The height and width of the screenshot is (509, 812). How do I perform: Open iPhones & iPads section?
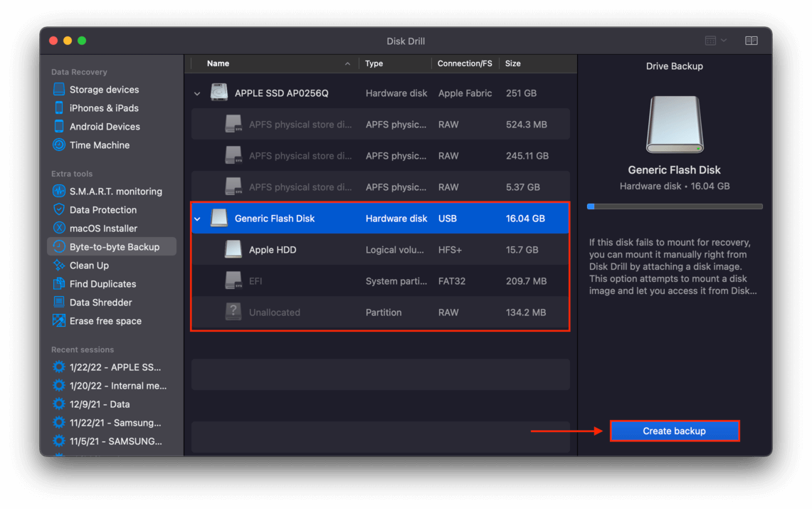tap(104, 108)
